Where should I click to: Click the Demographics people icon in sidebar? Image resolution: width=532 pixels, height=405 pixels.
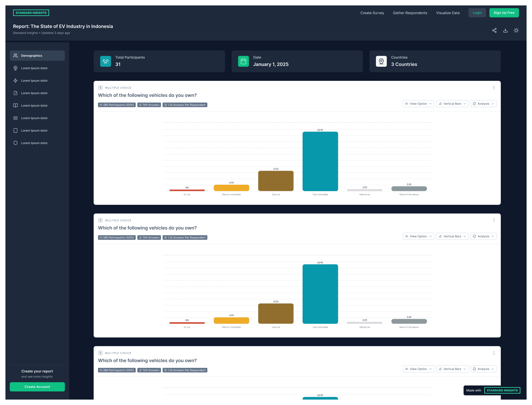tap(15, 56)
